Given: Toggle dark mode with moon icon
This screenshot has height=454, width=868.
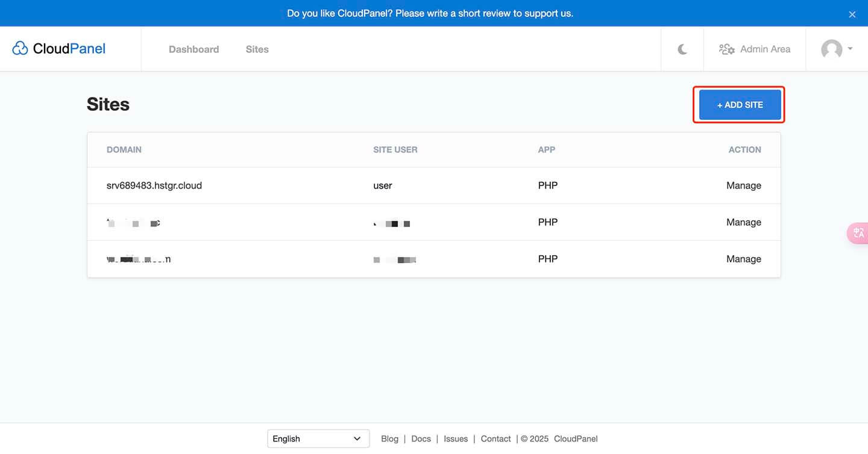Looking at the screenshot, I should click(682, 49).
